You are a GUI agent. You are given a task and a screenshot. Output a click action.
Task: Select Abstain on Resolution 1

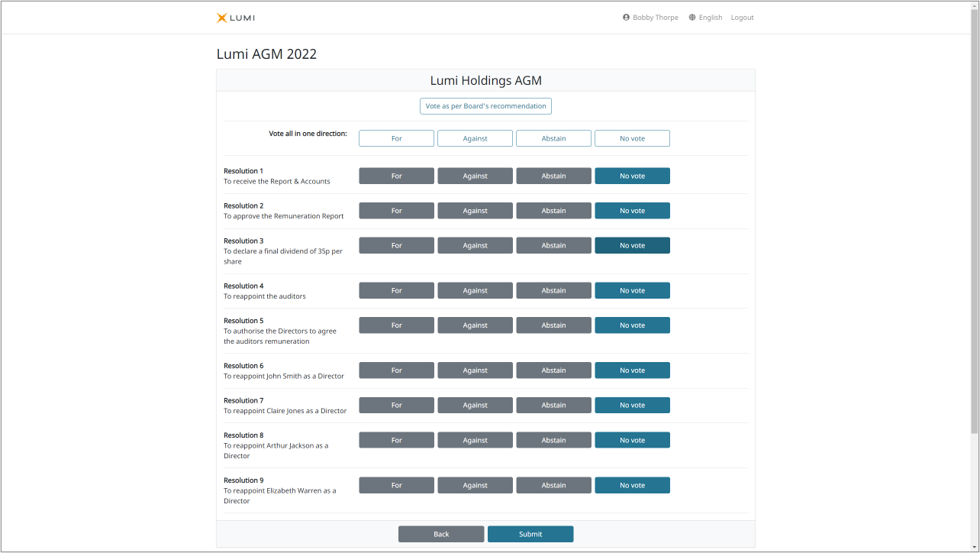pyautogui.click(x=553, y=176)
